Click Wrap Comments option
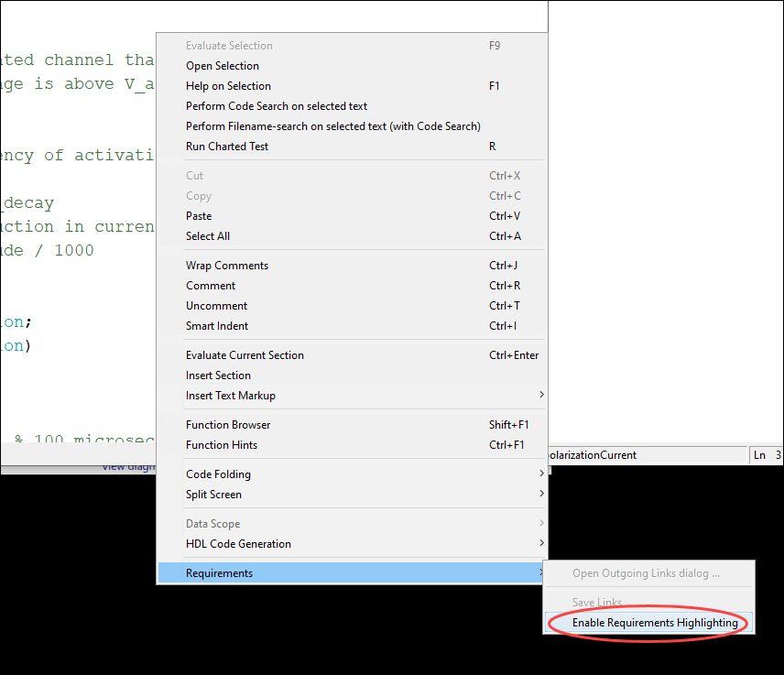 227,266
